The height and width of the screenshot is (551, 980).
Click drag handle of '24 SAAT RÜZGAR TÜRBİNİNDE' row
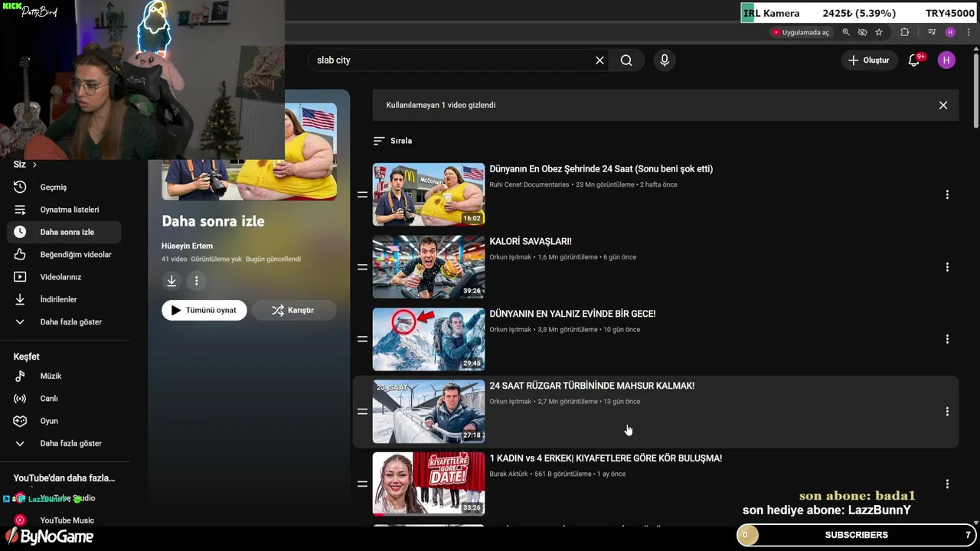(362, 412)
